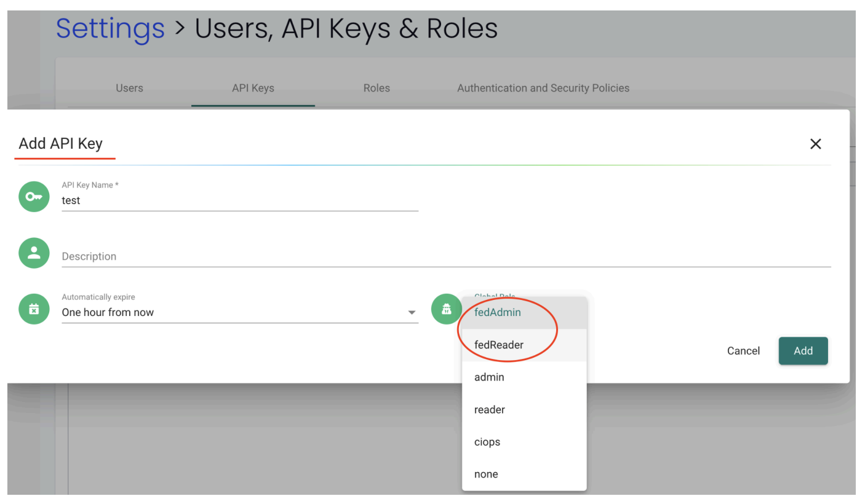Select none as the global role
The image size is (865, 504).
pos(524,474)
